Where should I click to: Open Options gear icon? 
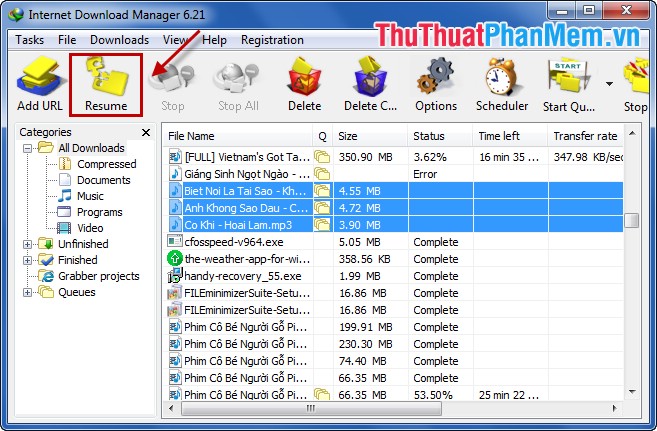coord(436,76)
